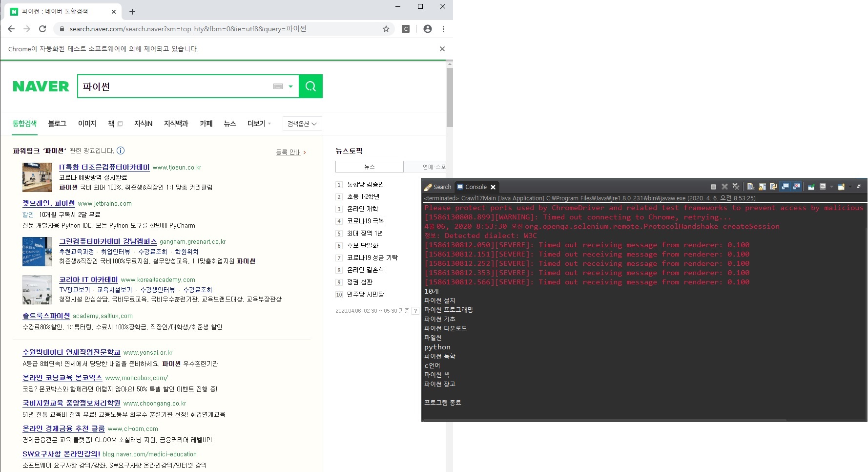Go forward in Chrome

point(27,29)
